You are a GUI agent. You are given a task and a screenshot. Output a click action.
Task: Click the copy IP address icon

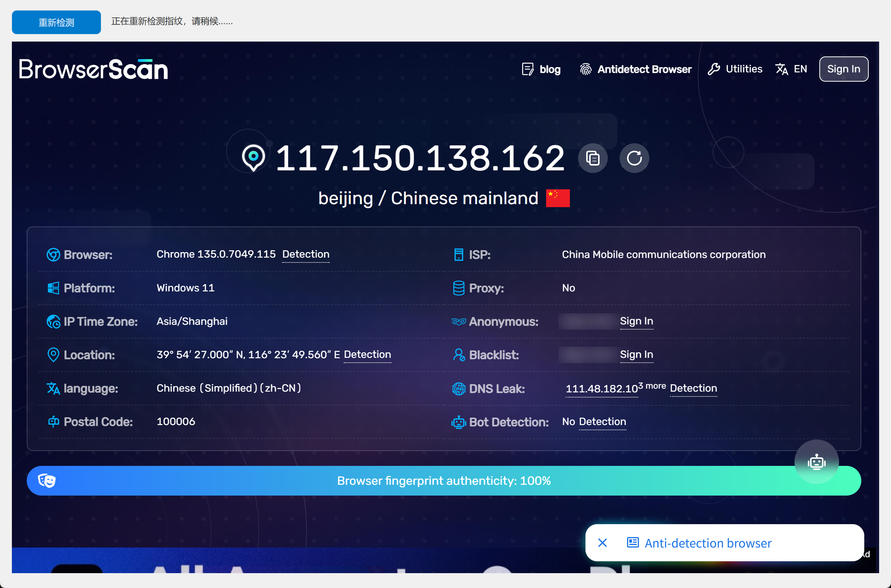[593, 158]
